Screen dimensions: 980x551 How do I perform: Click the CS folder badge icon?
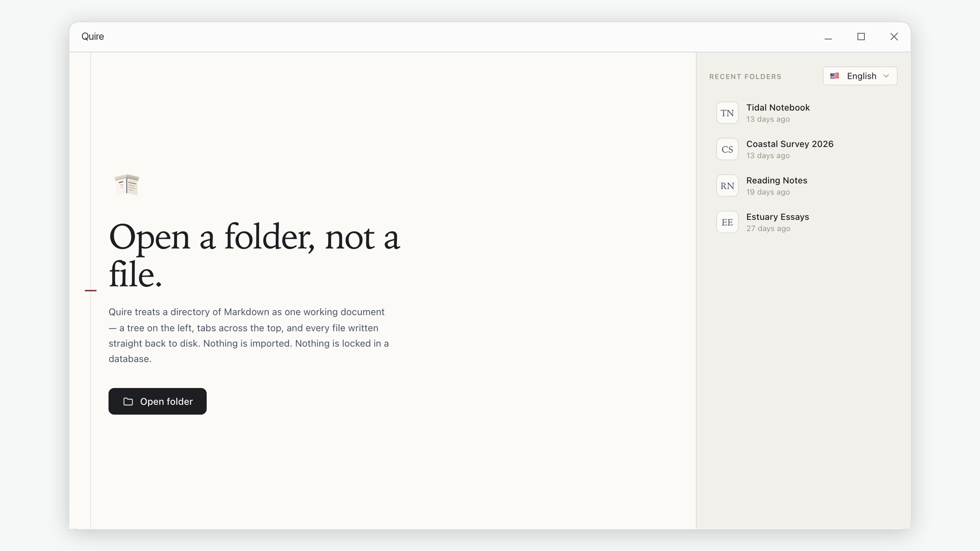click(x=727, y=149)
